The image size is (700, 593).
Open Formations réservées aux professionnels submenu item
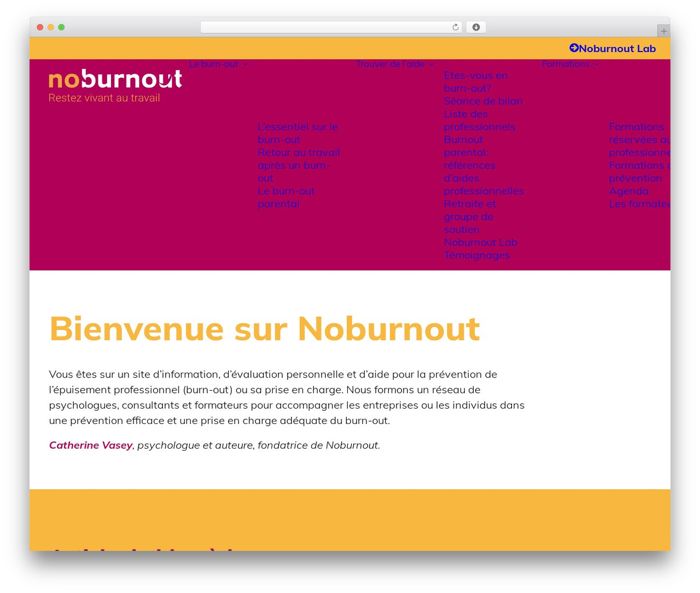[639, 139]
